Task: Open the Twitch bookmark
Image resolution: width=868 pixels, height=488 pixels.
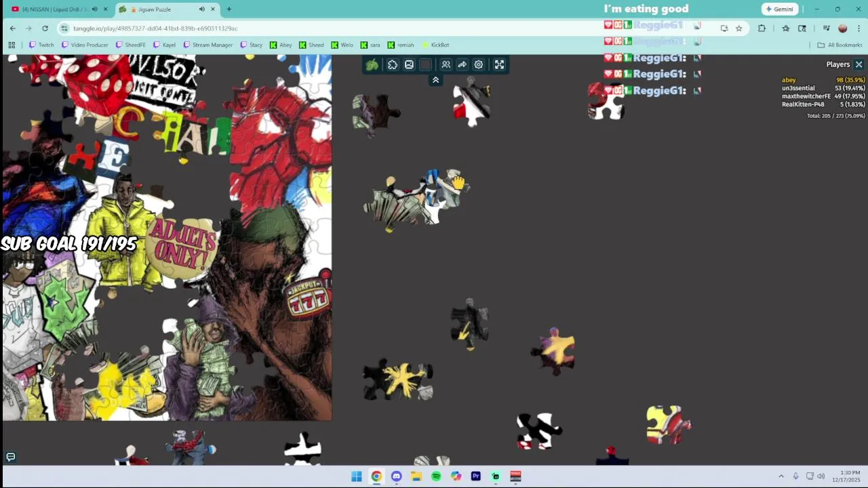Action: click(x=41, y=45)
